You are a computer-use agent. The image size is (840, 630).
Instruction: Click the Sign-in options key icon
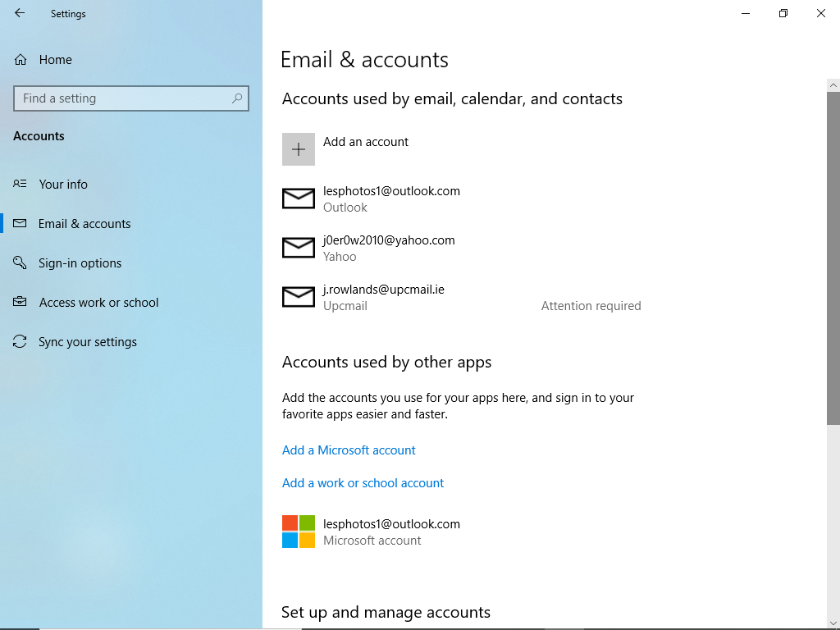click(20, 262)
